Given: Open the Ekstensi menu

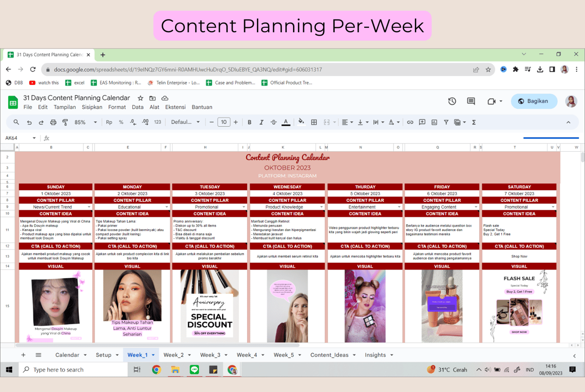Looking at the screenshot, I should point(175,107).
